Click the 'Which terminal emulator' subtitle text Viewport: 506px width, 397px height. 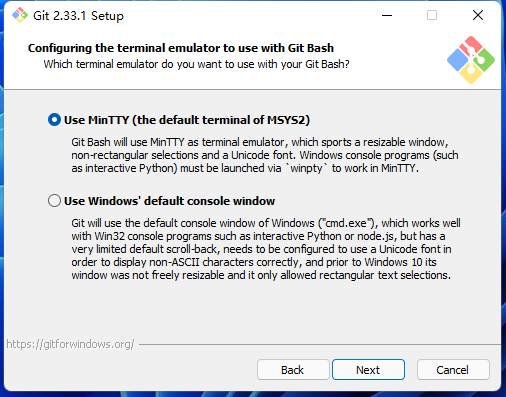tap(196, 64)
